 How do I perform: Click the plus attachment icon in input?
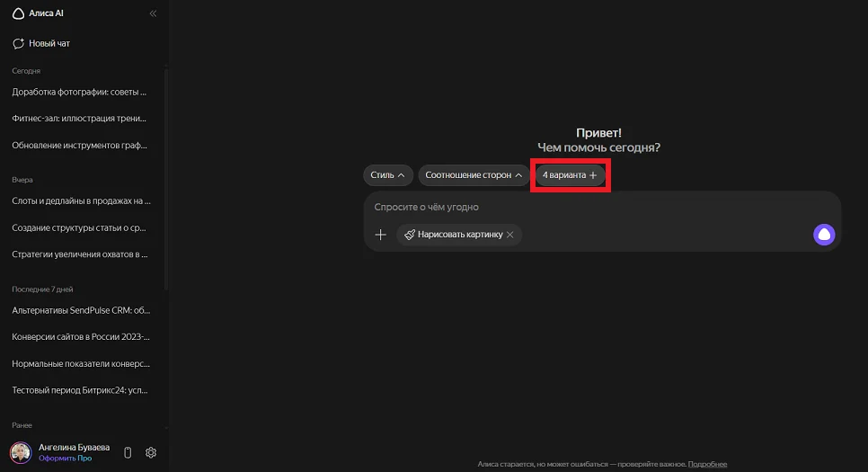click(x=381, y=235)
